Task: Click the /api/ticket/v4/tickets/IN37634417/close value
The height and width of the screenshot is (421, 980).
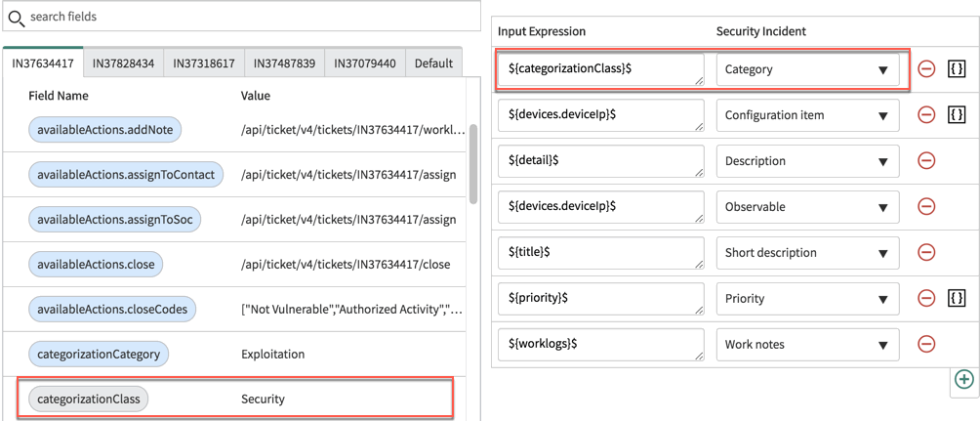Action: point(345,264)
